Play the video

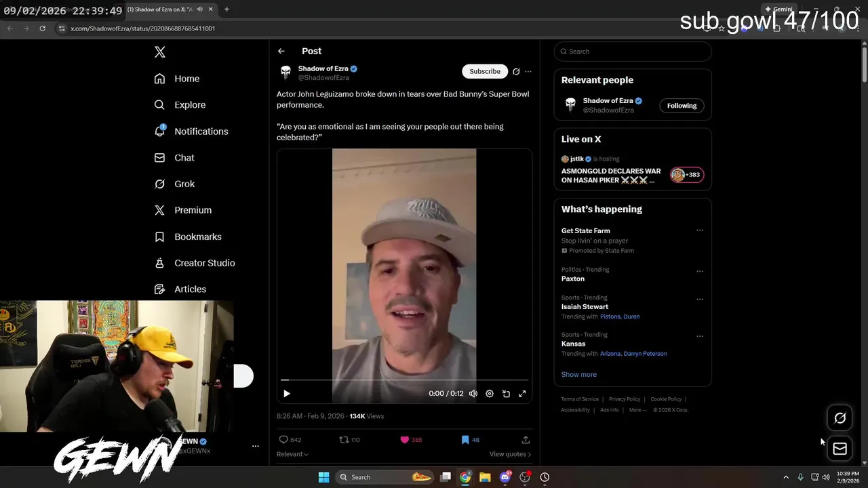click(x=287, y=393)
